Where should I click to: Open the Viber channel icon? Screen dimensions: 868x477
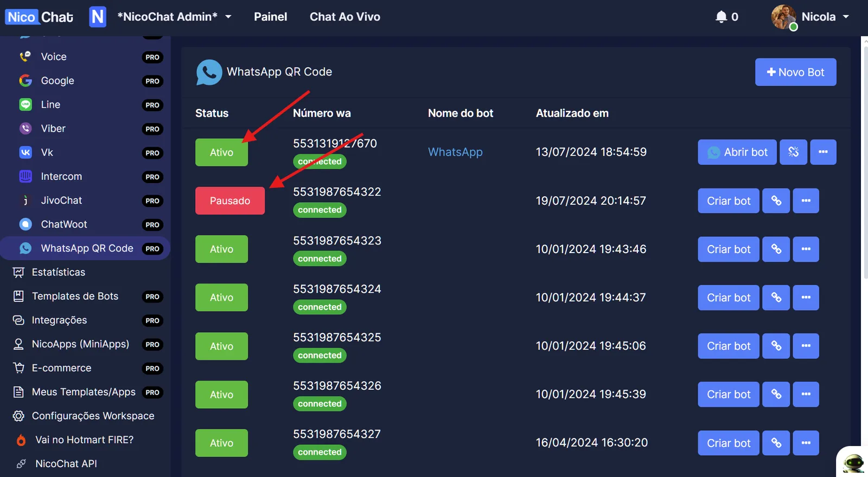point(25,128)
